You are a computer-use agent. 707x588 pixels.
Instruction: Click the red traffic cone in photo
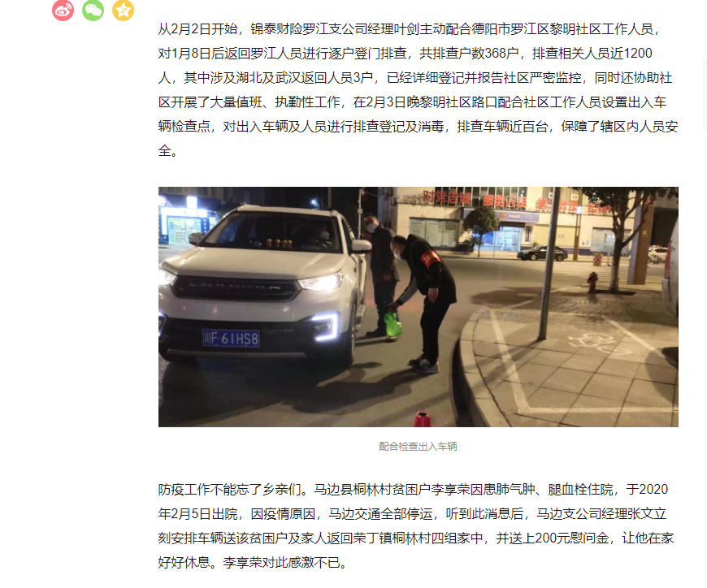point(422,419)
